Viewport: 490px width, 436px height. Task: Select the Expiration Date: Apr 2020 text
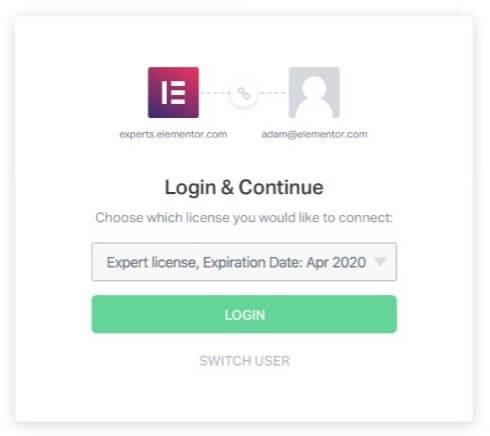[285, 263]
